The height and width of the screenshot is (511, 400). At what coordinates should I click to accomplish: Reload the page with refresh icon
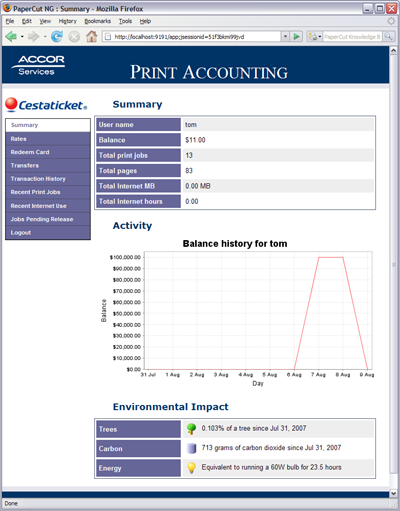click(57, 36)
